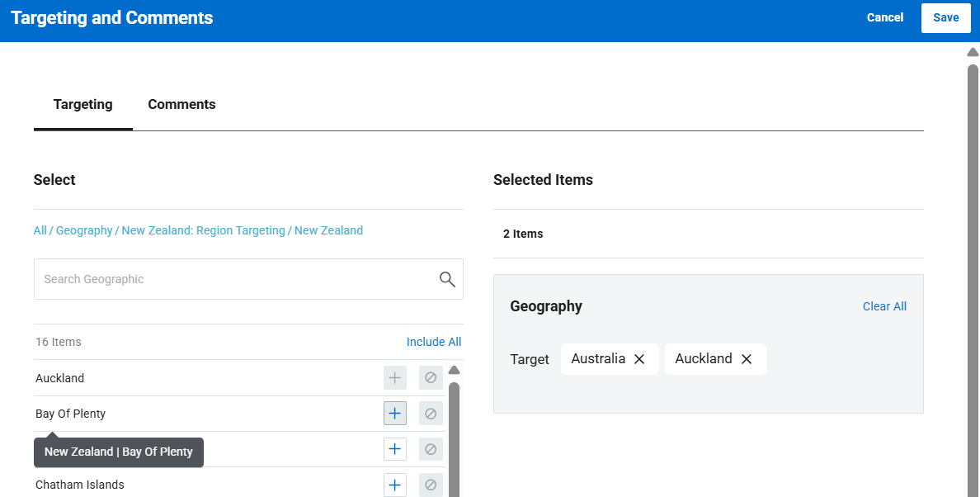The height and width of the screenshot is (497, 980).
Task: Clear All selected geography items
Action: coord(884,306)
